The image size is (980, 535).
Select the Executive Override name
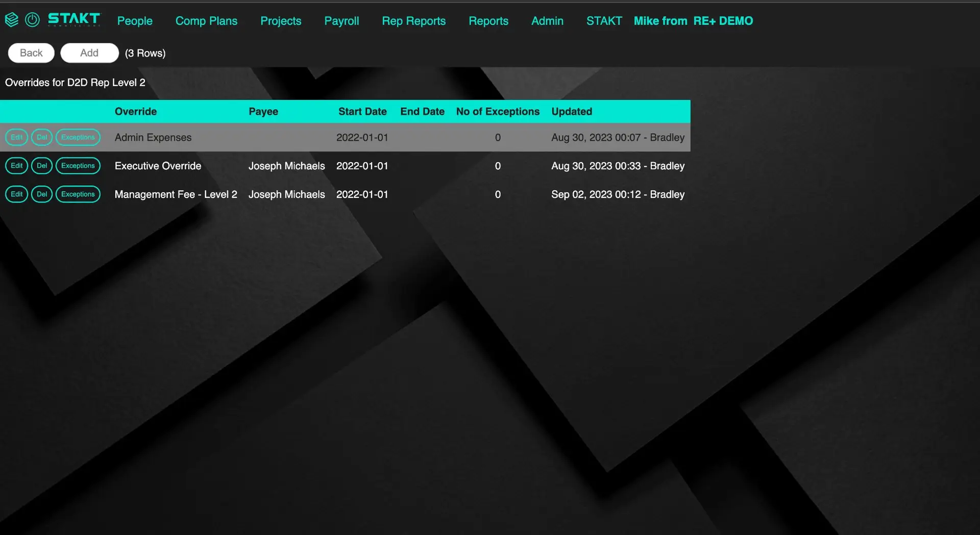click(158, 166)
